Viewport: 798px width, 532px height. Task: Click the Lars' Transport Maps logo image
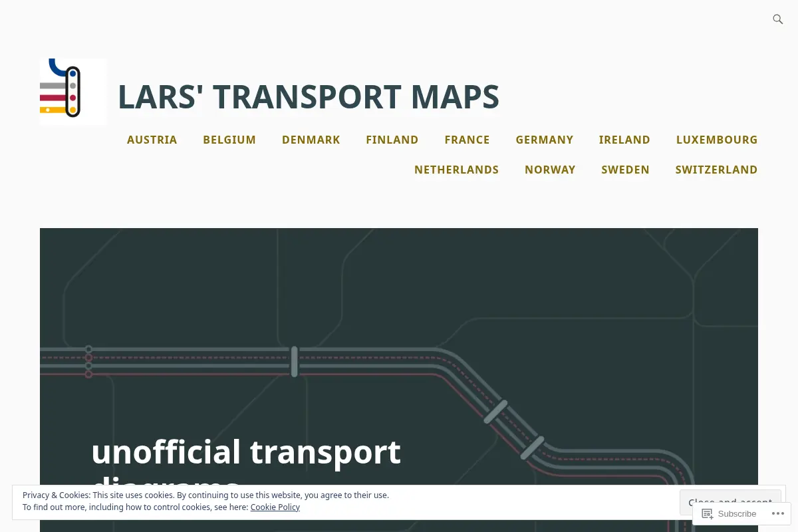point(73,92)
